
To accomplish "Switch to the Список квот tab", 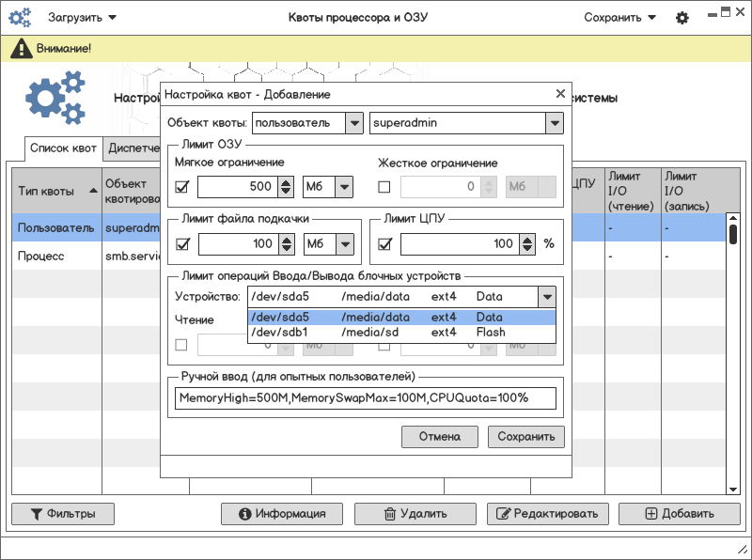I will [x=63, y=148].
